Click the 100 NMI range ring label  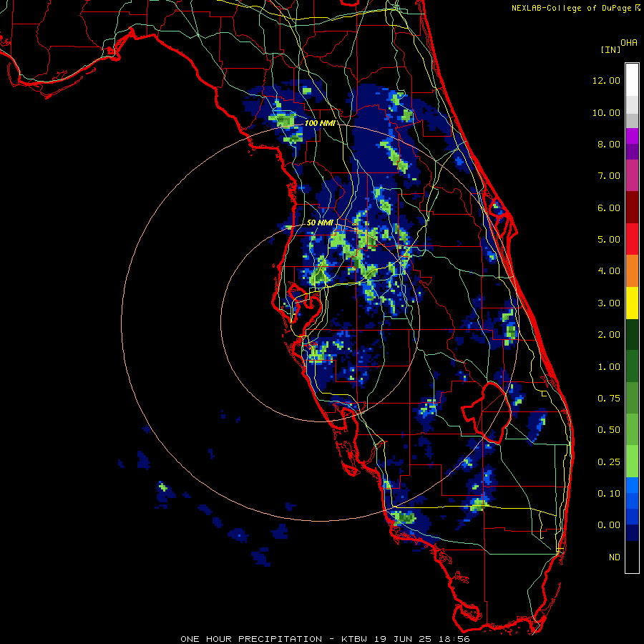tap(320, 123)
